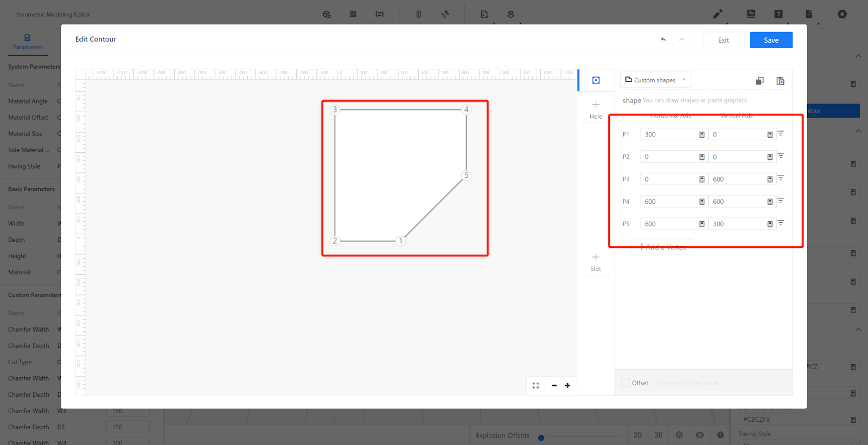Click the redo arrow next to undo
Image resolution: width=868 pixels, height=445 pixels.
[681, 40]
